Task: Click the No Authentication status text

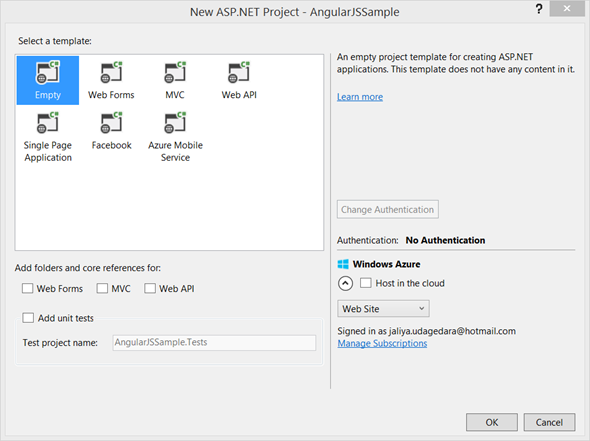Action: [445, 240]
